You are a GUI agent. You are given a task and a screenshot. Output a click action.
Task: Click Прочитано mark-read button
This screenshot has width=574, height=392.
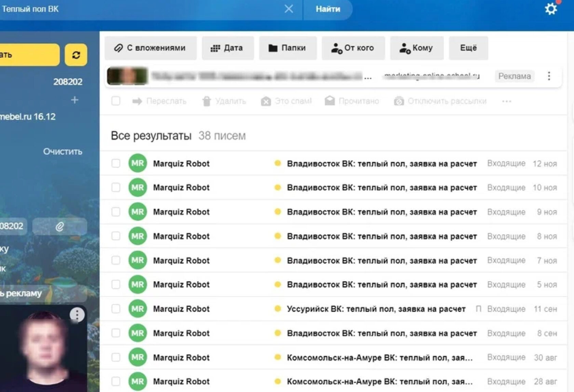click(352, 101)
